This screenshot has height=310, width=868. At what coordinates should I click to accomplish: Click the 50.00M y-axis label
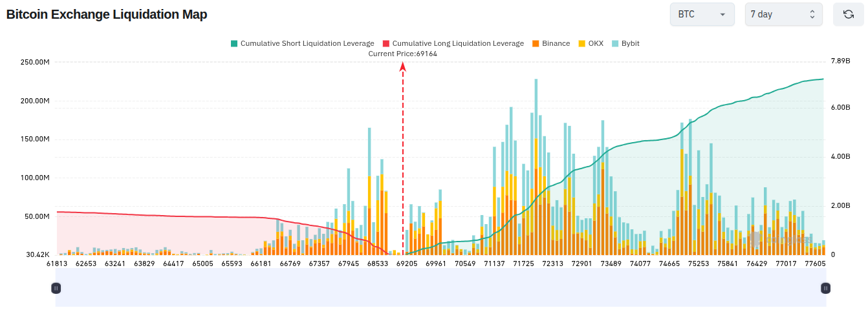tap(38, 216)
